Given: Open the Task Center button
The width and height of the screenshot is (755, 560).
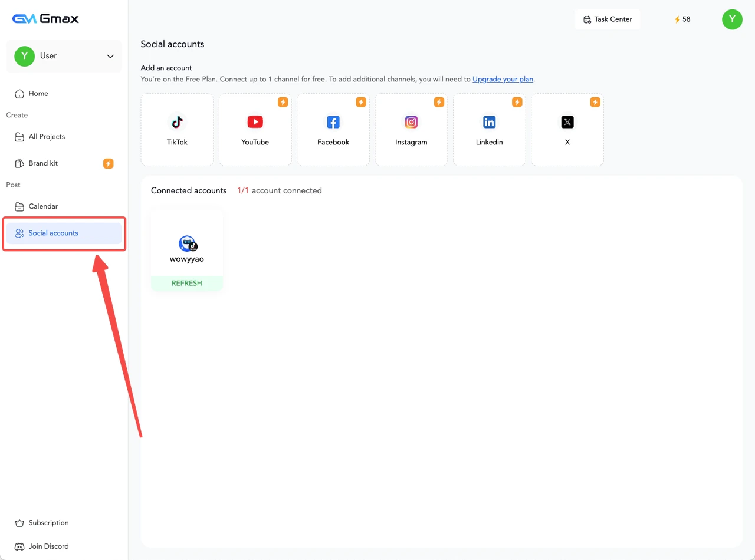Looking at the screenshot, I should 608,19.
